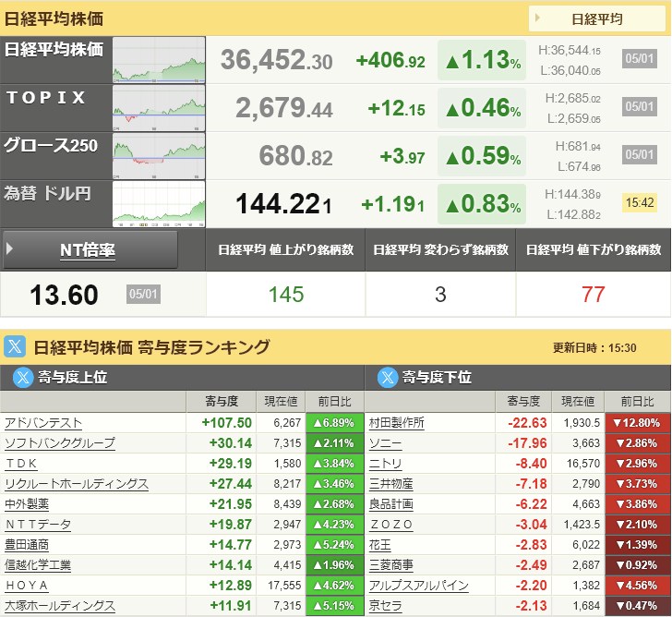Click the 値上がり銘柄数 column header
Viewport: 672px width, 617px height.
click(x=285, y=249)
